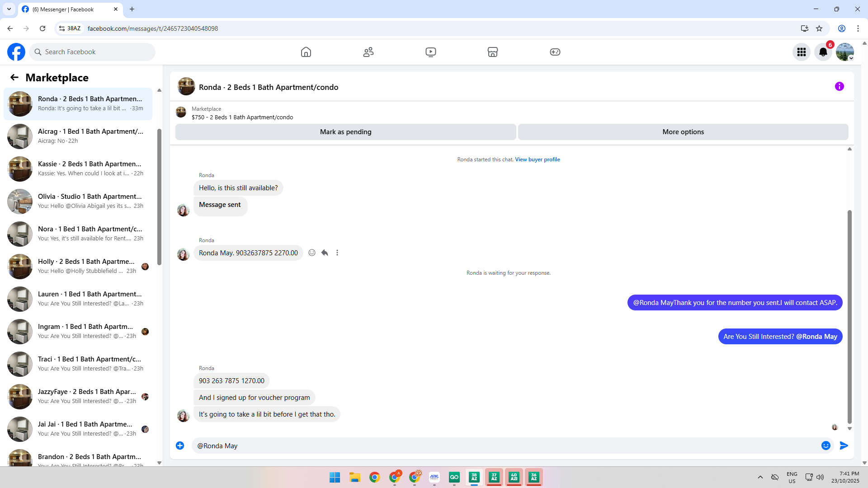Reply to Ronda May phone message
868x488 pixels.
point(325,253)
